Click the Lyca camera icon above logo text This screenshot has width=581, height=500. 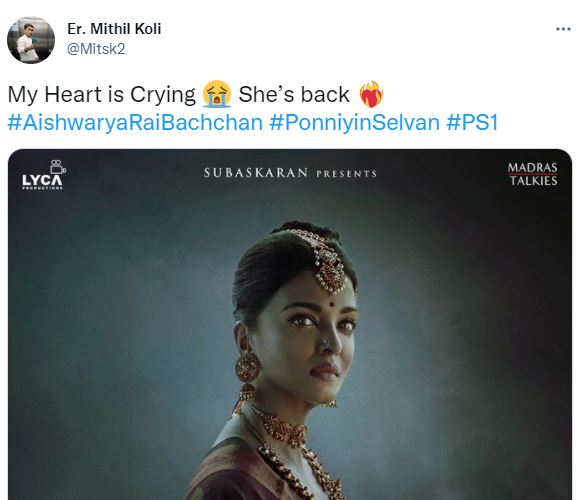pyautogui.click(x=57, y=166)
